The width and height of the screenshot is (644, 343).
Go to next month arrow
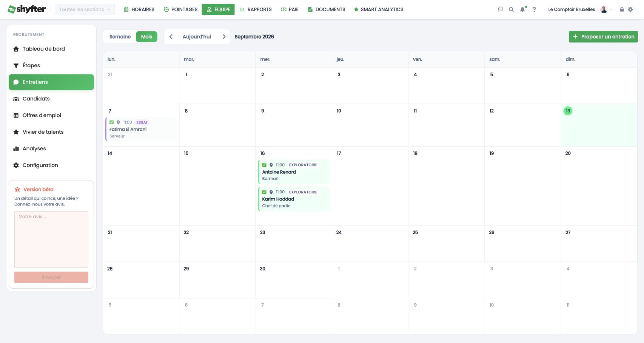pyautogui.click(x=224, y=37)
